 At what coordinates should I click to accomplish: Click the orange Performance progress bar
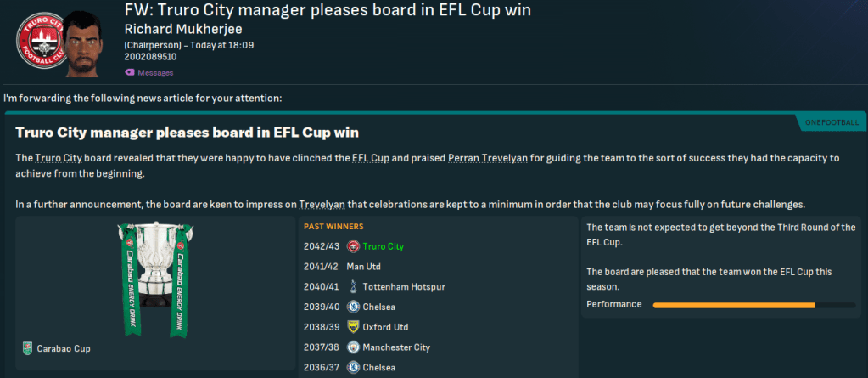734,304
